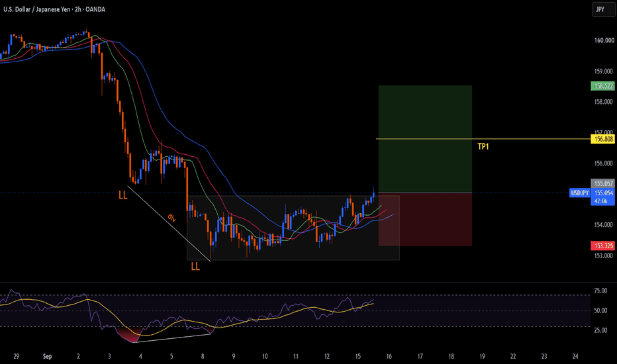617x364 pixels.
Task: Click the orange 'div' divergence label
Action: click(x=171, y=217)
